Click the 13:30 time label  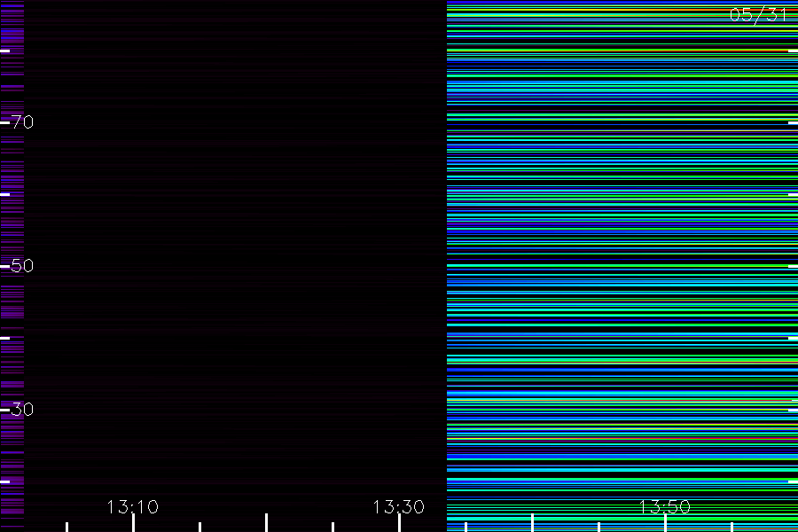click(x=398, y=507)
